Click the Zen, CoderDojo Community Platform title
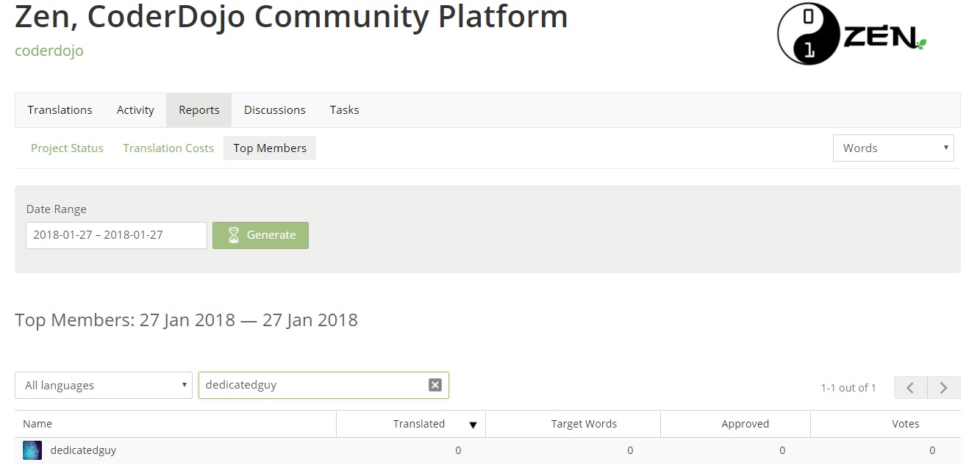Screen dimensions: 980x465 291,17
